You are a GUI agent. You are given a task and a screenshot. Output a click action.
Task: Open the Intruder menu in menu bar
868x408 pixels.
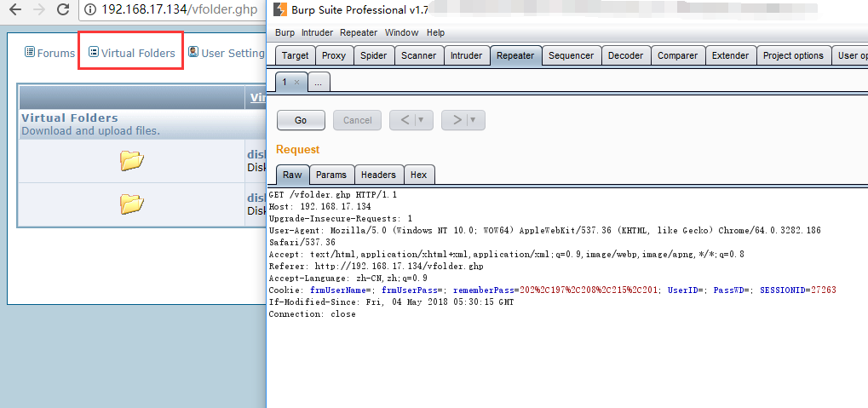click(x=317, y=32)
